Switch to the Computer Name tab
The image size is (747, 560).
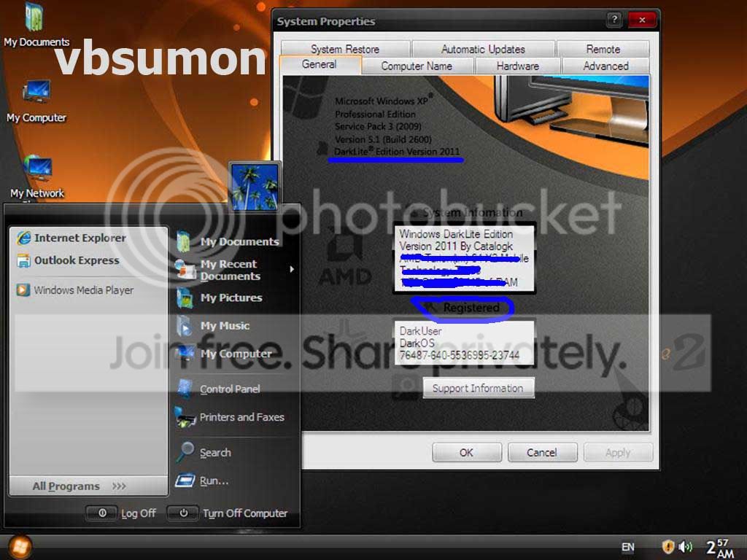[417, 66]
